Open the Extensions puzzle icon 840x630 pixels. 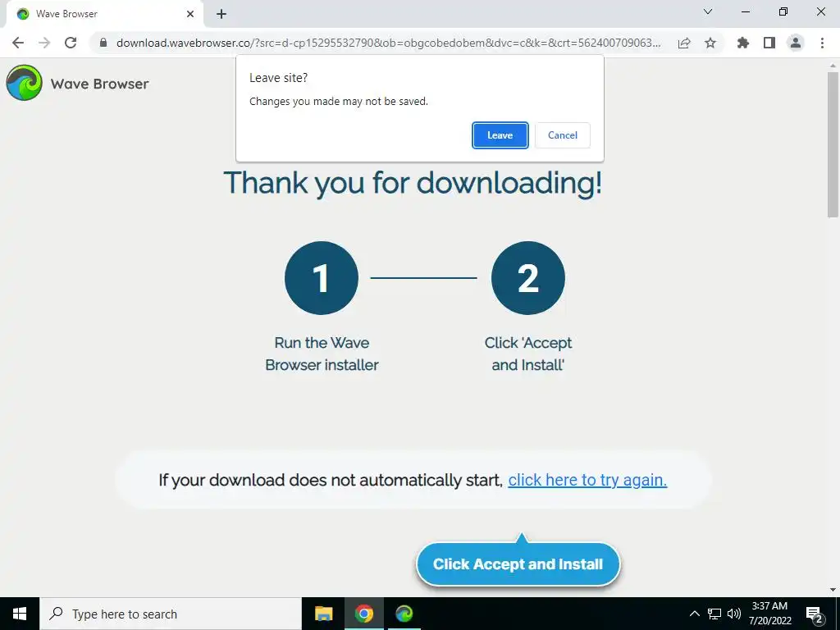[743, 43]
